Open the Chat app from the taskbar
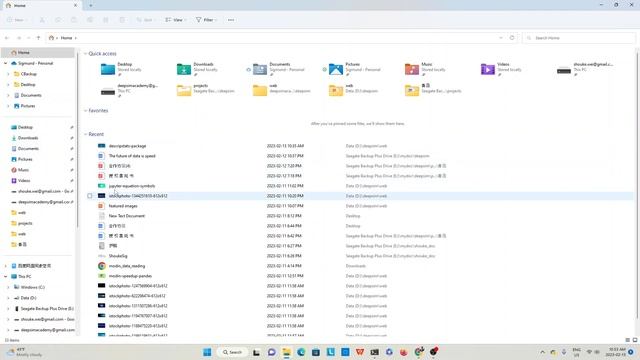 [271, 352]
